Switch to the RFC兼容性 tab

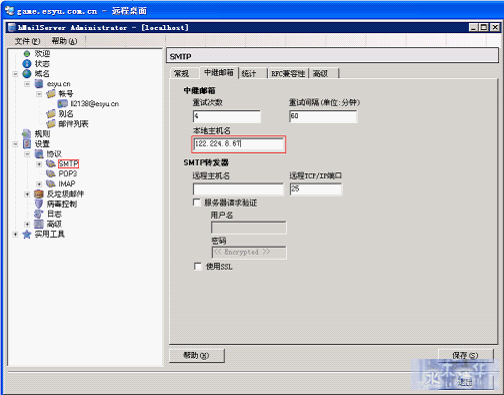[288, 73]
